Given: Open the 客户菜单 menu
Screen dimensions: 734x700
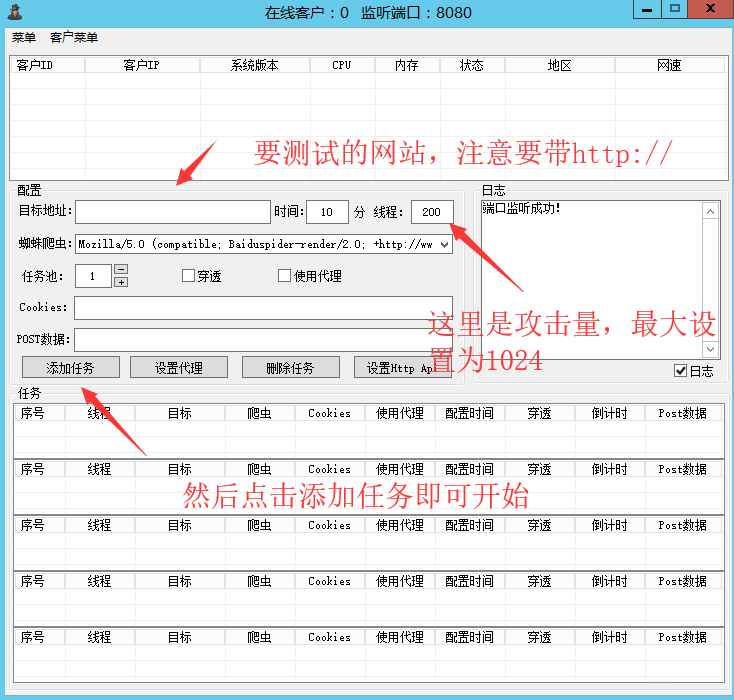Looking at the screenshot, I should tap(73, 37).
